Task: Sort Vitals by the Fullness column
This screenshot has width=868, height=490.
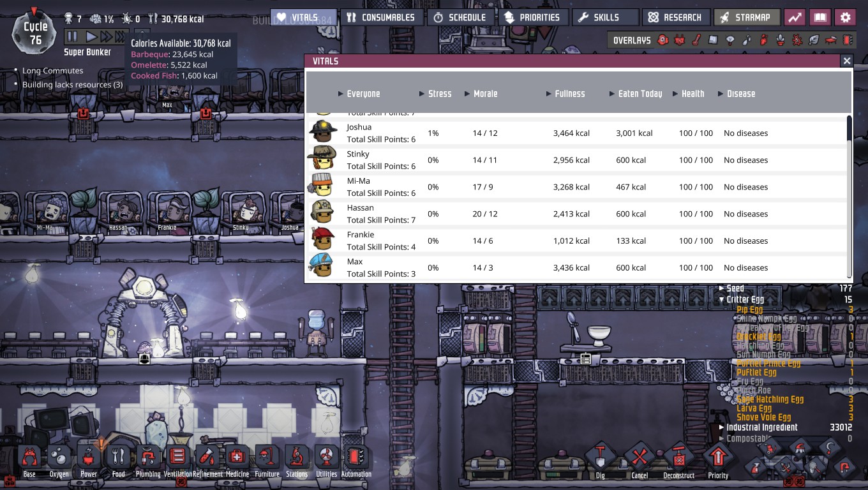Action: 565,94
